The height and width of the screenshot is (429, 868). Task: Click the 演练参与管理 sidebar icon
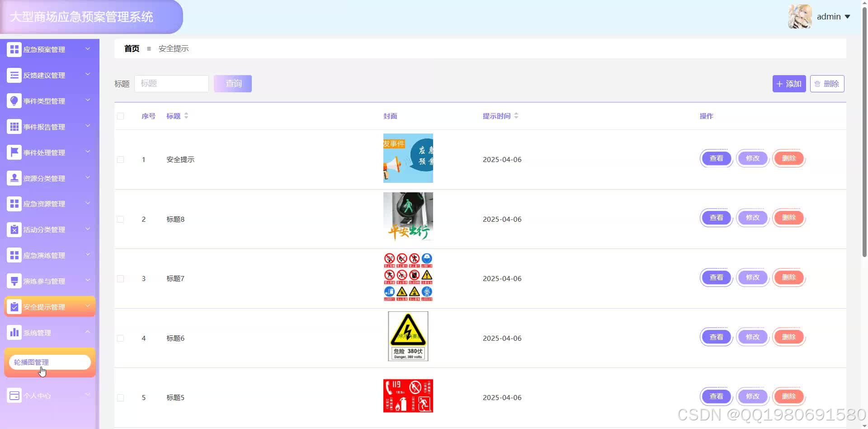point(14,281)
